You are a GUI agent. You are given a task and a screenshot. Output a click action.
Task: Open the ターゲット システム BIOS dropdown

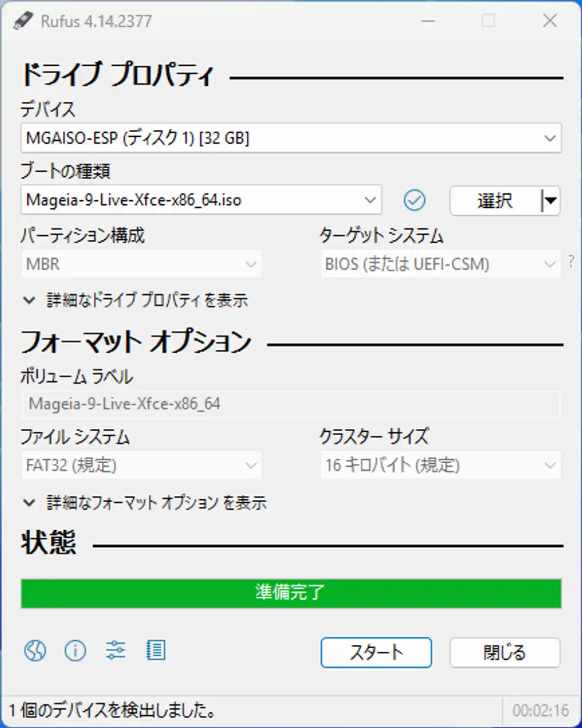click(x=441, y=264)
